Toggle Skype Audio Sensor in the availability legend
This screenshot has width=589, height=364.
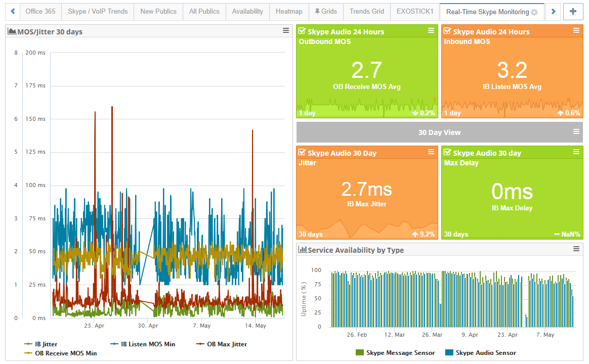480,353
